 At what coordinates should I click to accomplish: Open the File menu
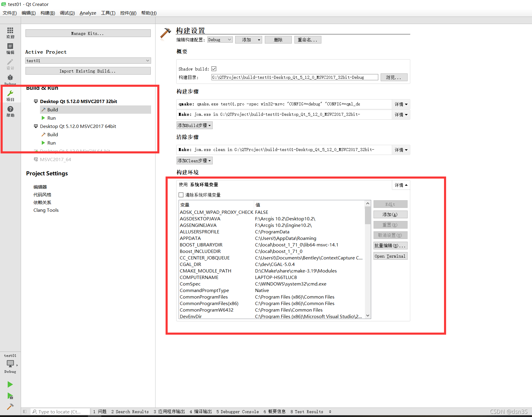click(9, 13)
